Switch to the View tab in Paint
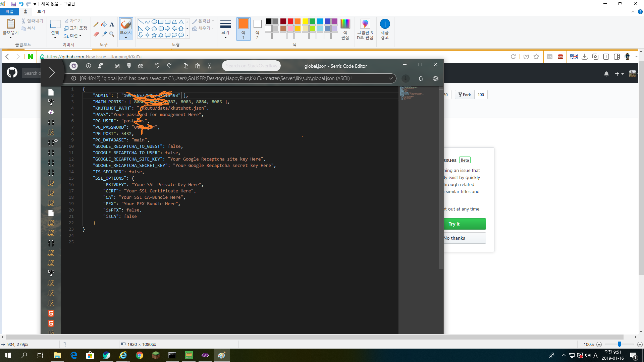The width and height of the screenshot is (644, 362). [x=41, y=11]
